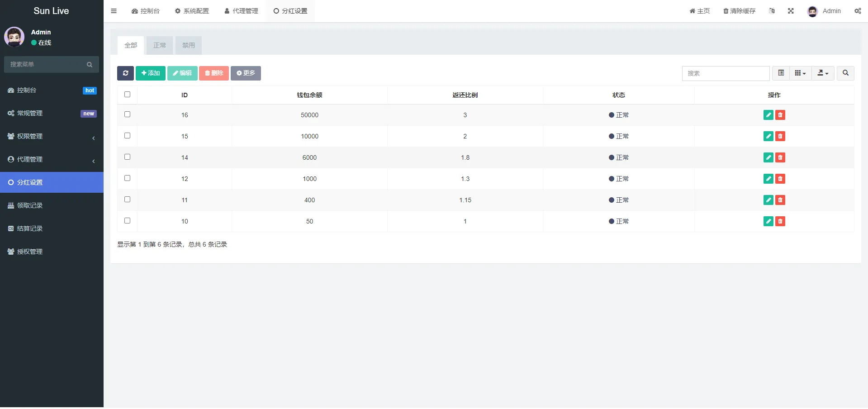Click 正常 status in row 16

coord(619,115)
